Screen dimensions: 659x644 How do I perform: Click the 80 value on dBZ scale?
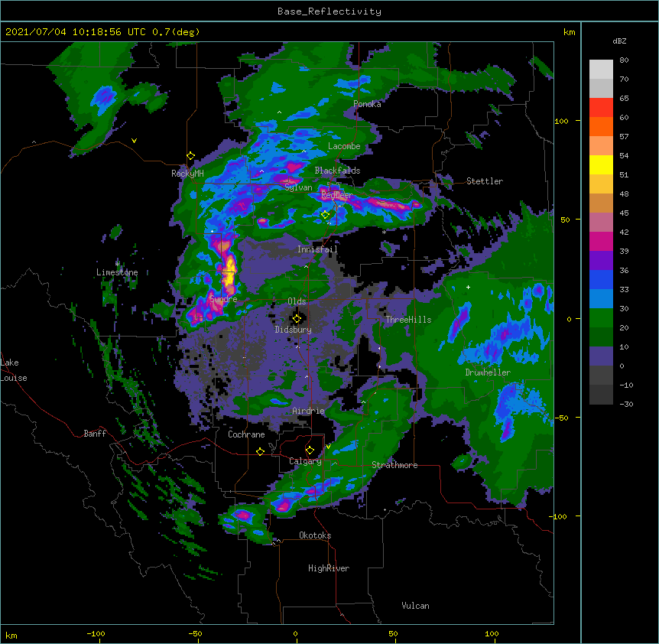pos(624,60)
